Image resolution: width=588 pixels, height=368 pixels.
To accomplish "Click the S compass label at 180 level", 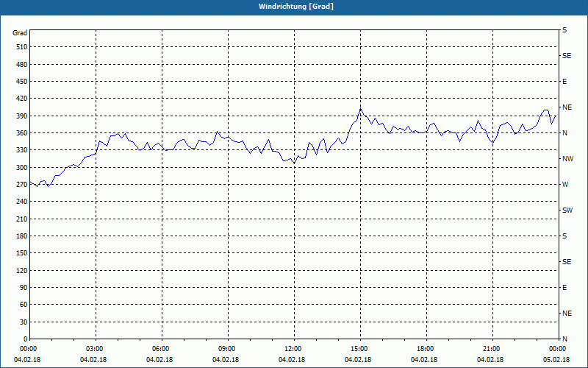I will click(x=564, y=236).
